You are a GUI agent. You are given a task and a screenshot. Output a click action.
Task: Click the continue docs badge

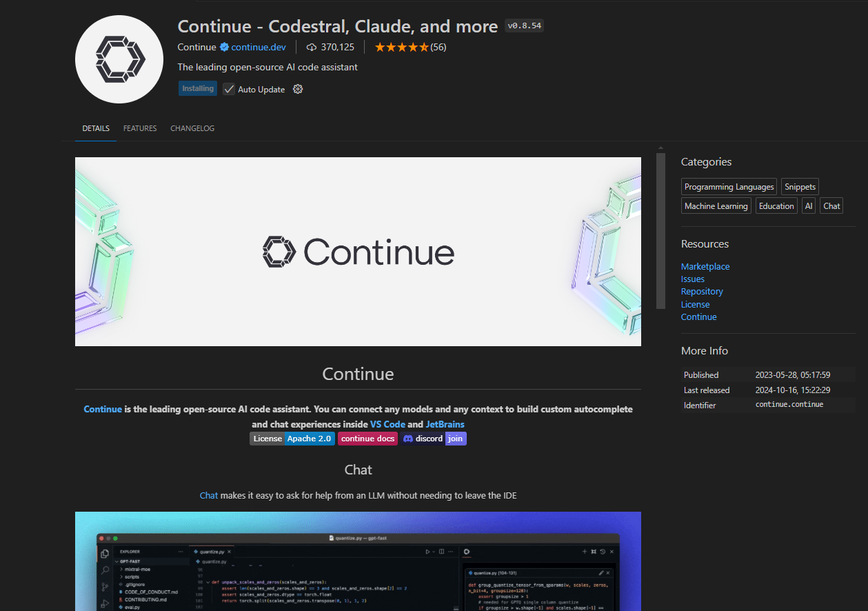(x=367, y=439)
